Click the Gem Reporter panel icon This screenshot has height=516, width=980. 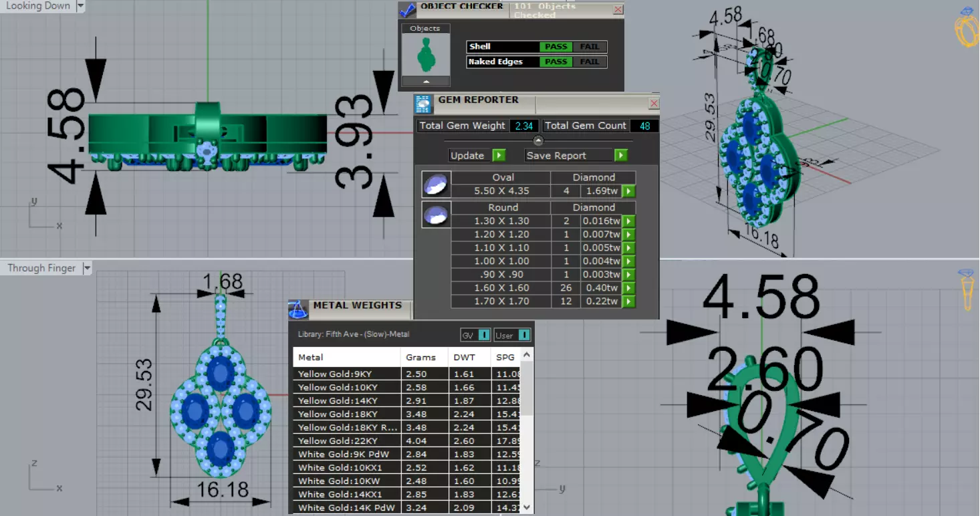(423, 104)
